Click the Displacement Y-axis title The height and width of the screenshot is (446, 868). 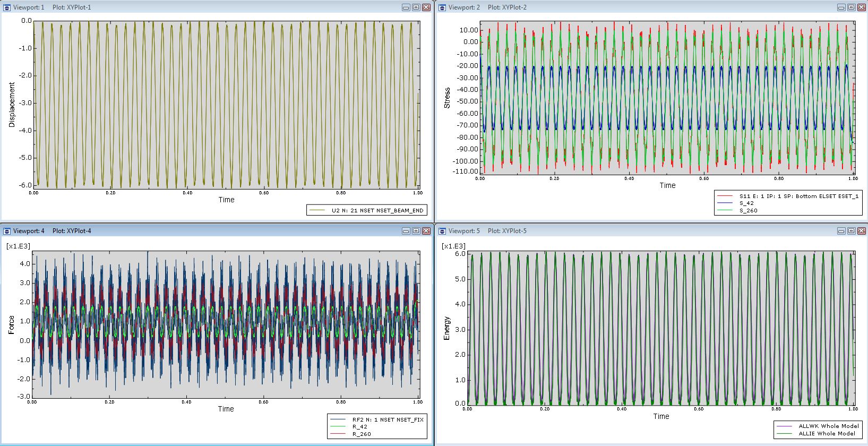(12, 104)
